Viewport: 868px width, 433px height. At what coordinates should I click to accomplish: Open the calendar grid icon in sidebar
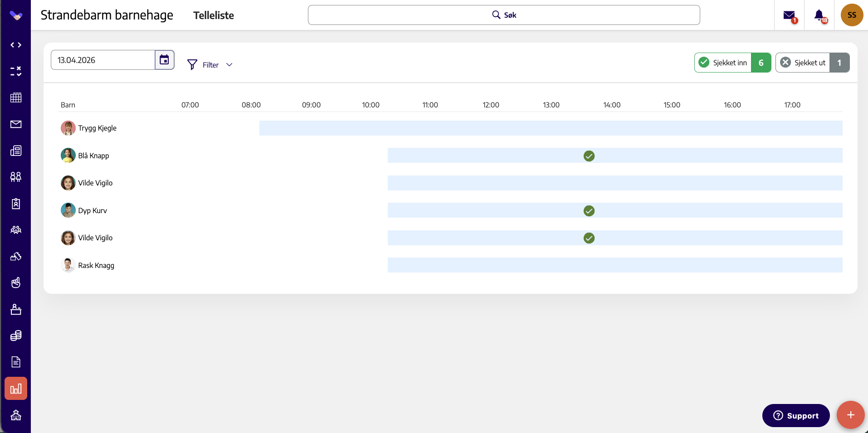point(16,97)
